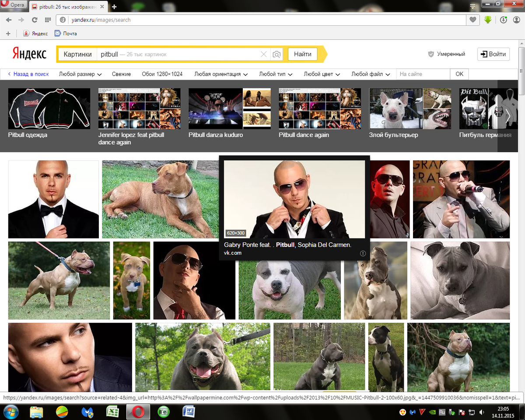Toggle the Обои 1280×1024 filter
This screenshot has height=420, width=525.
[162, 74]
